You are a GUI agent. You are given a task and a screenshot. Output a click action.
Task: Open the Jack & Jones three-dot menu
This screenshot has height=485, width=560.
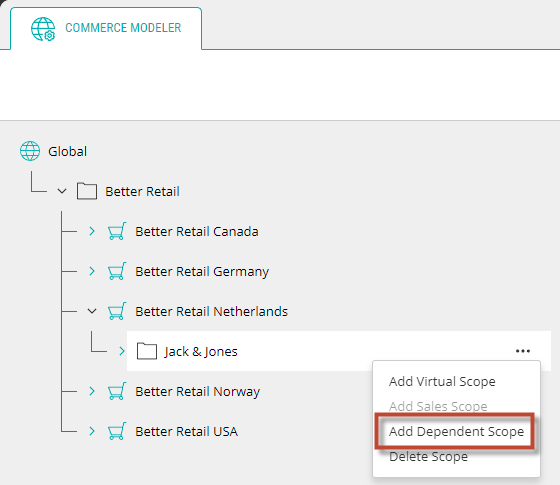(523, 351)
